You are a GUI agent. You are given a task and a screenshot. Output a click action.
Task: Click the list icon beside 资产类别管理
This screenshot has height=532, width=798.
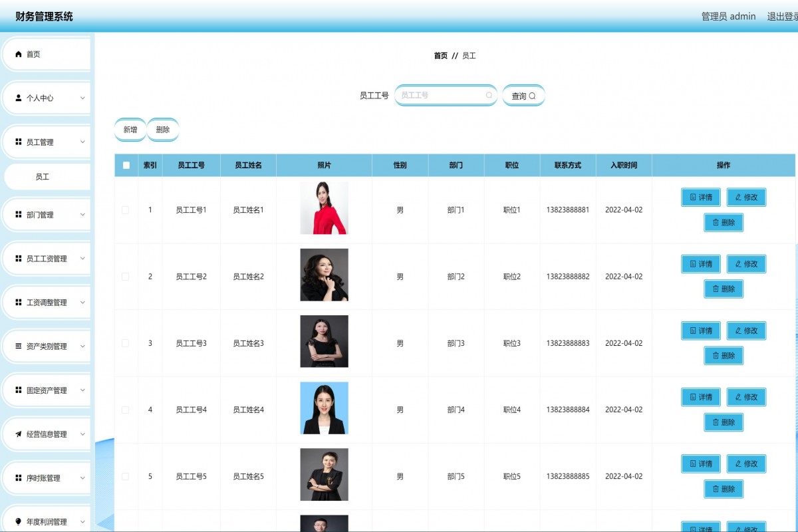point(19,346)
